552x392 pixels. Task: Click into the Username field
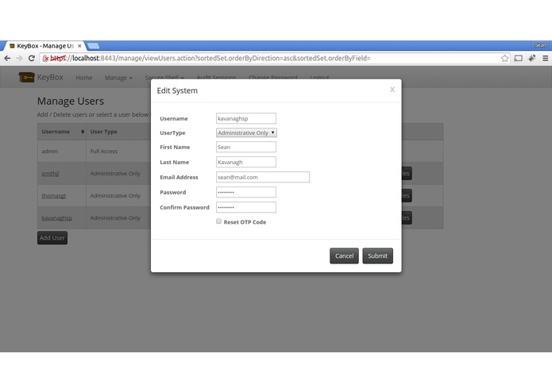point(246,118)
